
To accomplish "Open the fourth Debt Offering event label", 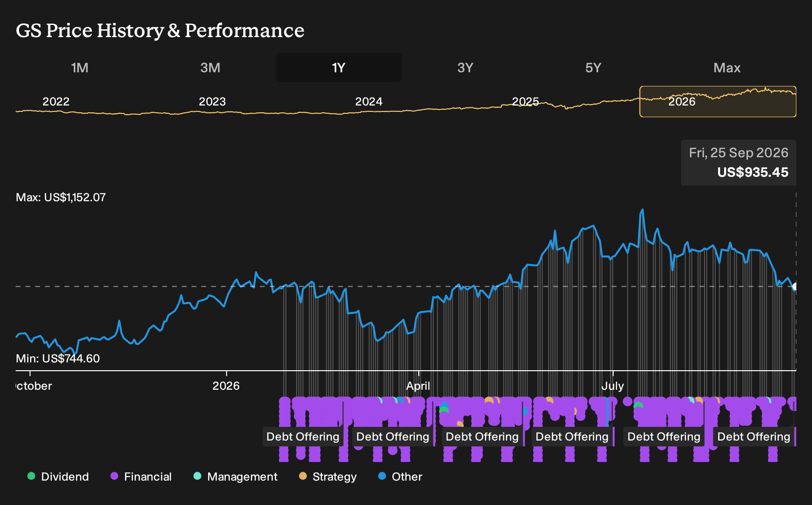I will 572,437.
